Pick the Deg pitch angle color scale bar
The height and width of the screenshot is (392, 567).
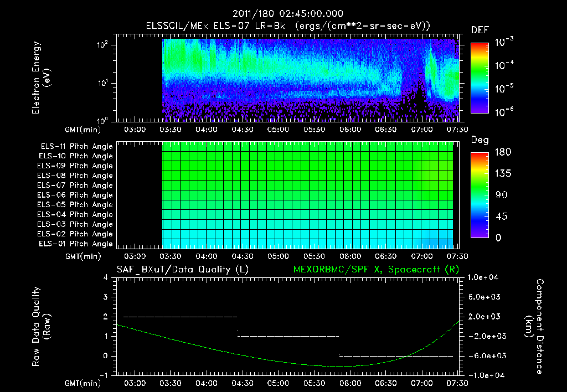pos(480,195)
